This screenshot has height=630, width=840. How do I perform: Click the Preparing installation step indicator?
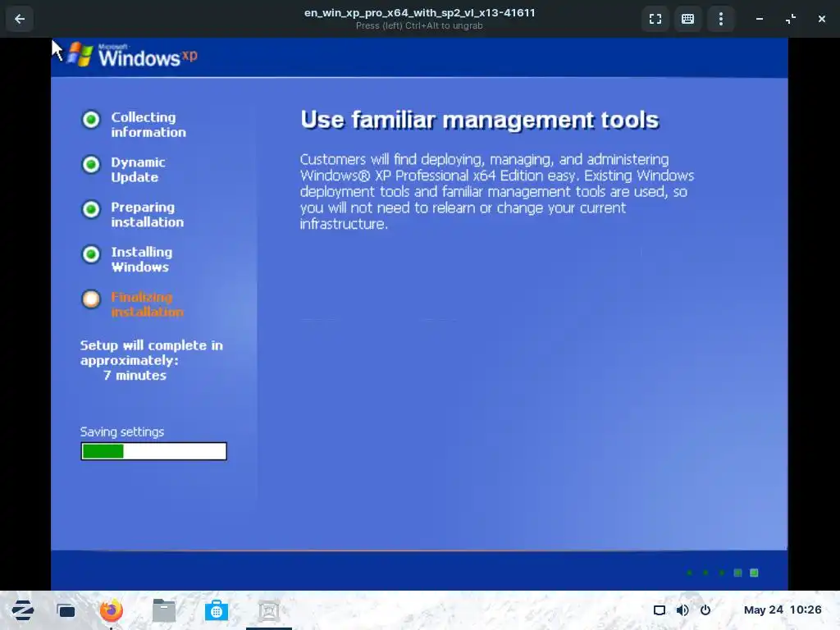(x=91, y=209)
